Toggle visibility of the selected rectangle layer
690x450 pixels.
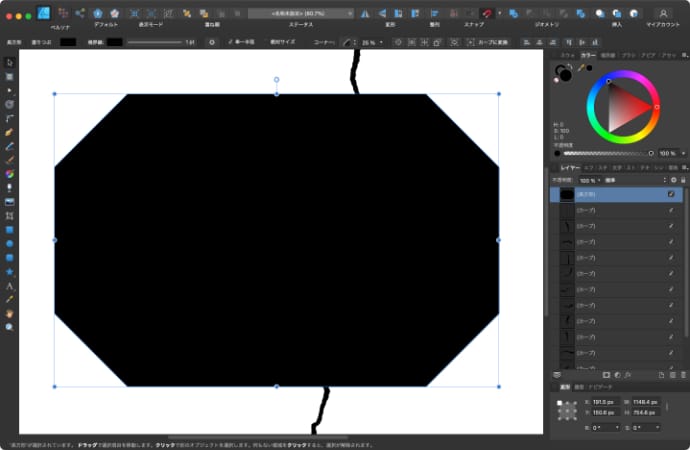pos(671,194)
